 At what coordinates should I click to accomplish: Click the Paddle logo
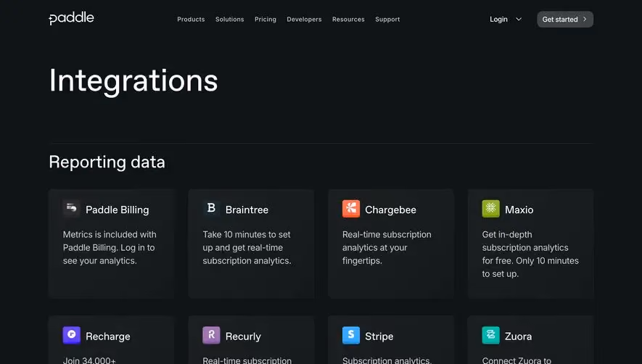(x=71, y=18)
